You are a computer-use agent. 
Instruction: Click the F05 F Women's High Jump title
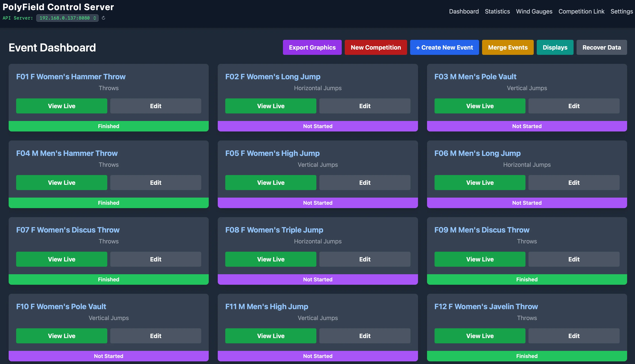[x=272, y=153]
